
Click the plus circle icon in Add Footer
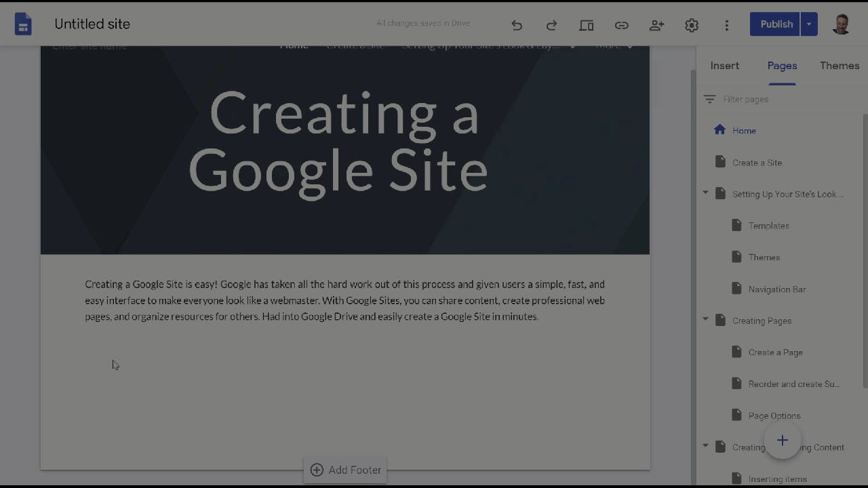tap(317, 470)
